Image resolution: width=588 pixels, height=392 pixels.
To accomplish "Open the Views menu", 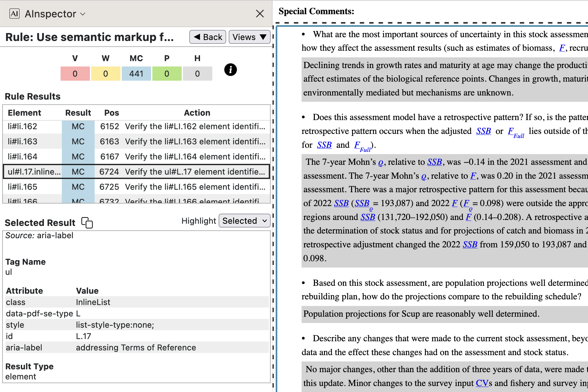I will pos(249,37).
